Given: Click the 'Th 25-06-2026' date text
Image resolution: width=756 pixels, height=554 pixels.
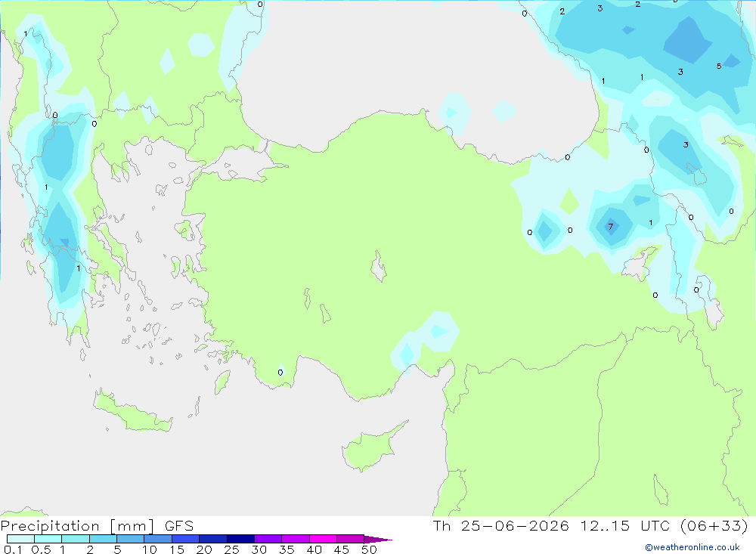Looking at the screenshot, I should pos(501,525).
